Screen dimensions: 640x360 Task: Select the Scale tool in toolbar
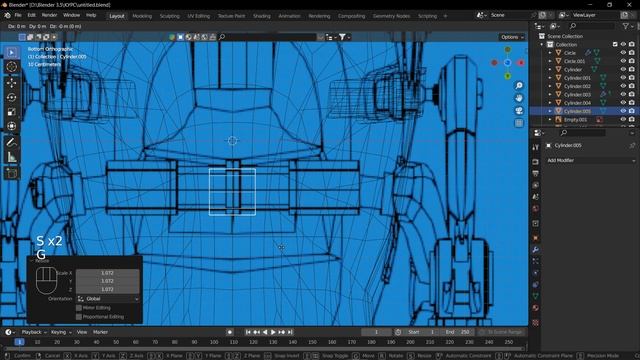point(11,111)
